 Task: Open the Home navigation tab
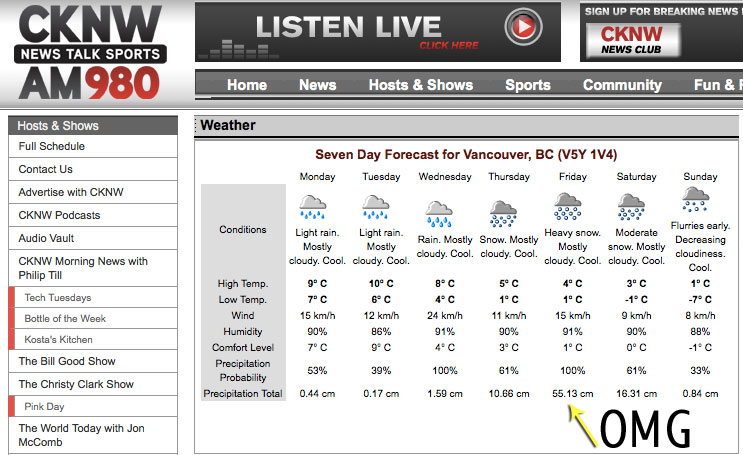247,85
